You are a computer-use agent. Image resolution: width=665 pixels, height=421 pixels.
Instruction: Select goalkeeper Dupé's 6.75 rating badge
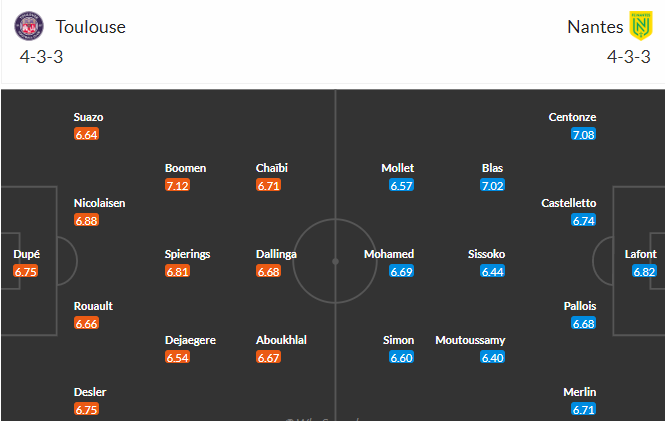tap(27, 271)
